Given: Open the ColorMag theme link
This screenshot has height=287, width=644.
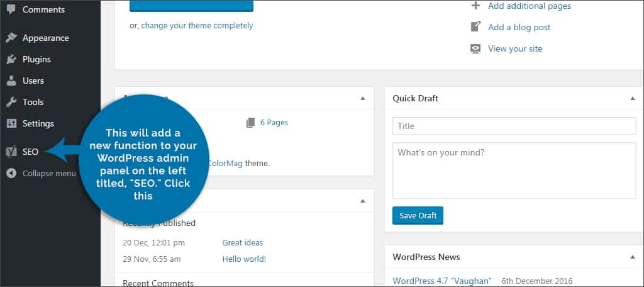Looking at the screenshot, I should tap(225, 163).
